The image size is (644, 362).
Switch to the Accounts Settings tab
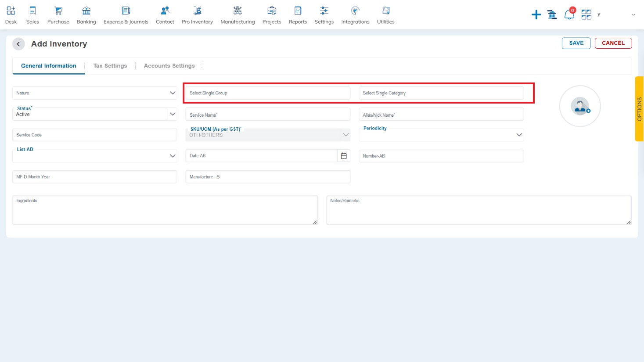169,66
